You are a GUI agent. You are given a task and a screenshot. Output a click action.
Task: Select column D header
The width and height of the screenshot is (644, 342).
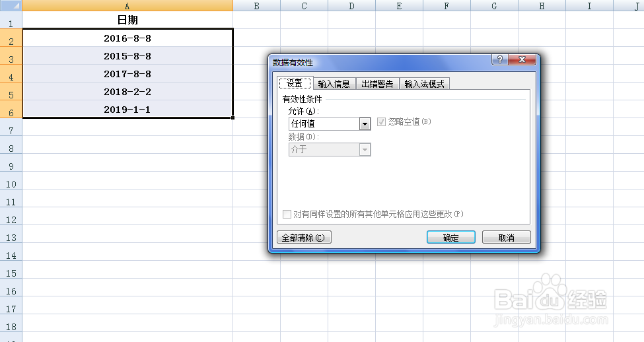tap(351, 6)
